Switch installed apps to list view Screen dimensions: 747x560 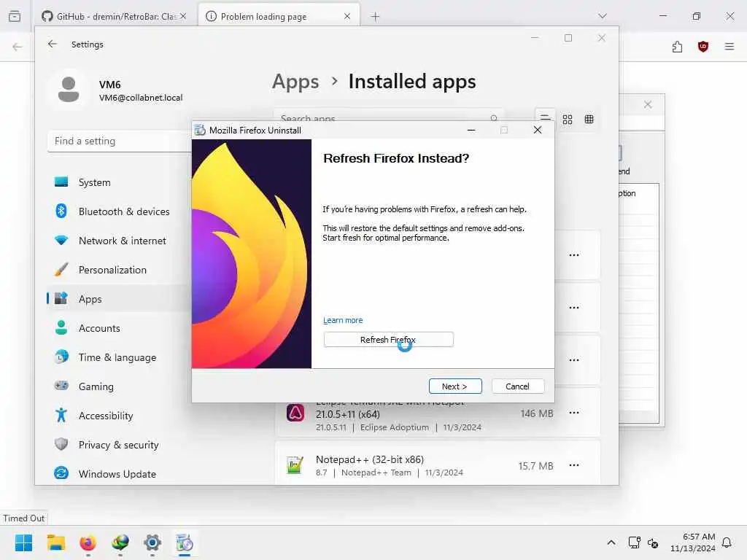[545, 116]
